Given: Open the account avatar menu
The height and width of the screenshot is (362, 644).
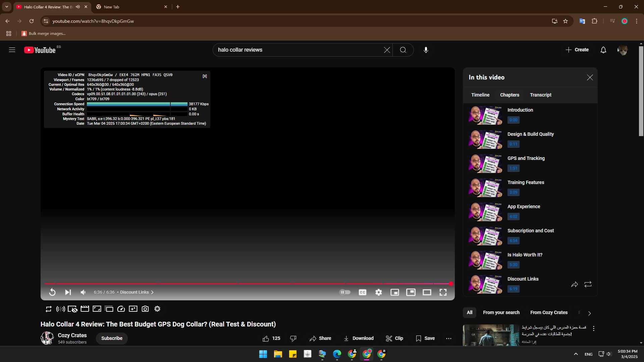Looking at the screenshot, I should [623, 50].
